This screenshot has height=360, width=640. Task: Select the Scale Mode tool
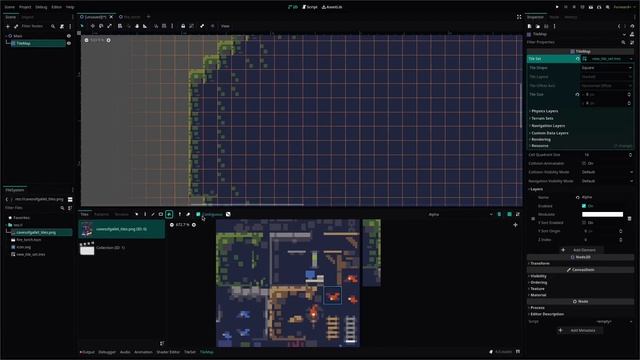click(109, 26)
